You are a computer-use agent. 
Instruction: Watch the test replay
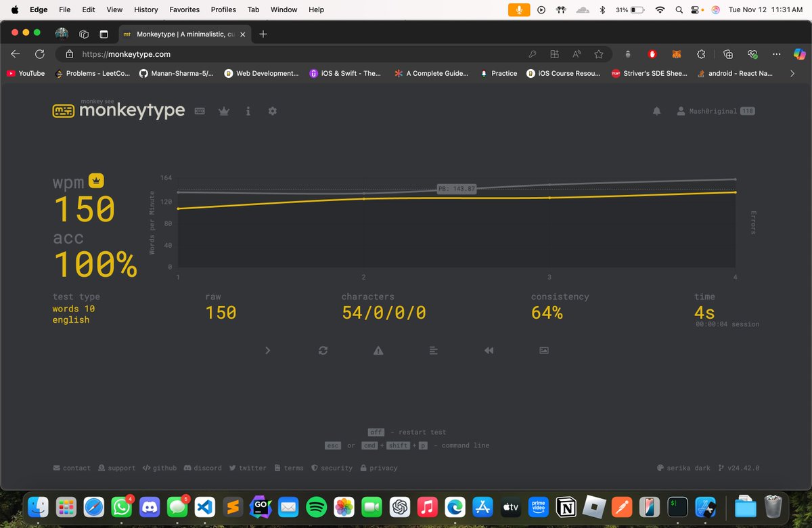coord(489,350)
